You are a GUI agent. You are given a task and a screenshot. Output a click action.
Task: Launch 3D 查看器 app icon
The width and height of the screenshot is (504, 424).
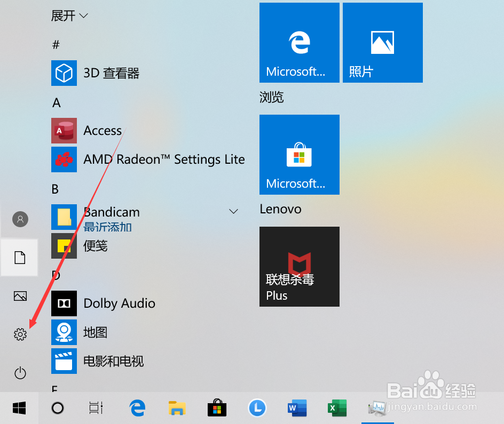pos(64,73)
